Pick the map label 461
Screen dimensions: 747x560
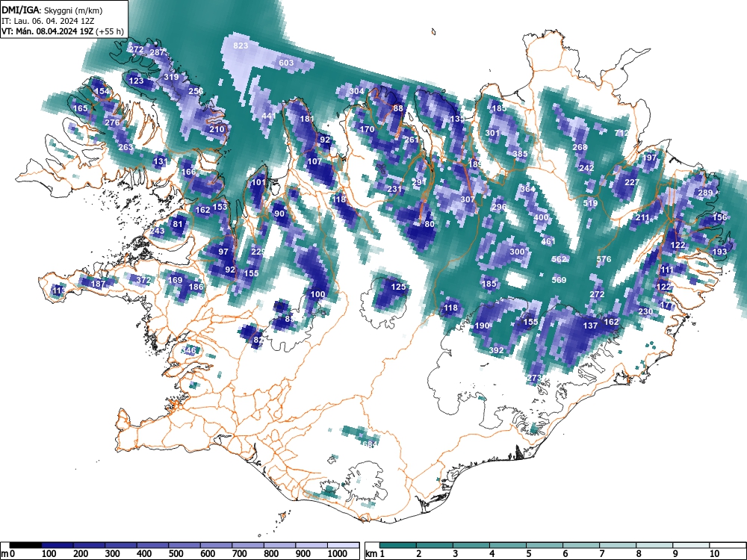coord(548,241)
